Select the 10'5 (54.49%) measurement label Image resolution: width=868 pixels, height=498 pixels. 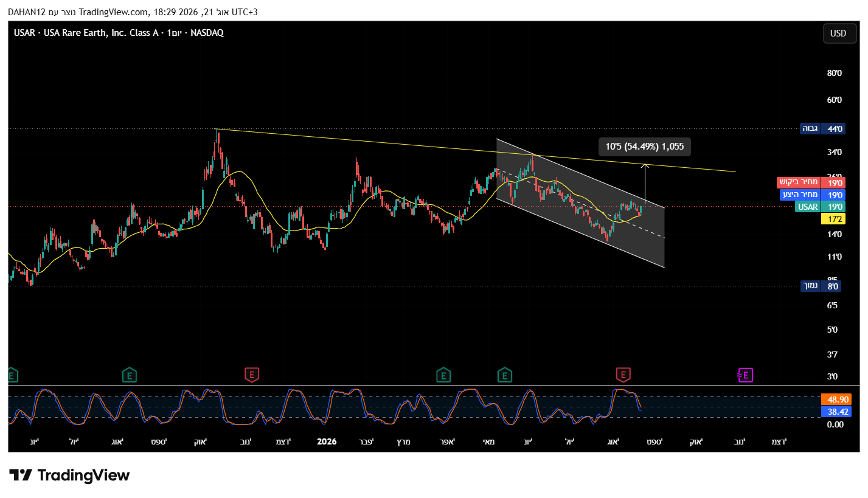coord(645,146)
